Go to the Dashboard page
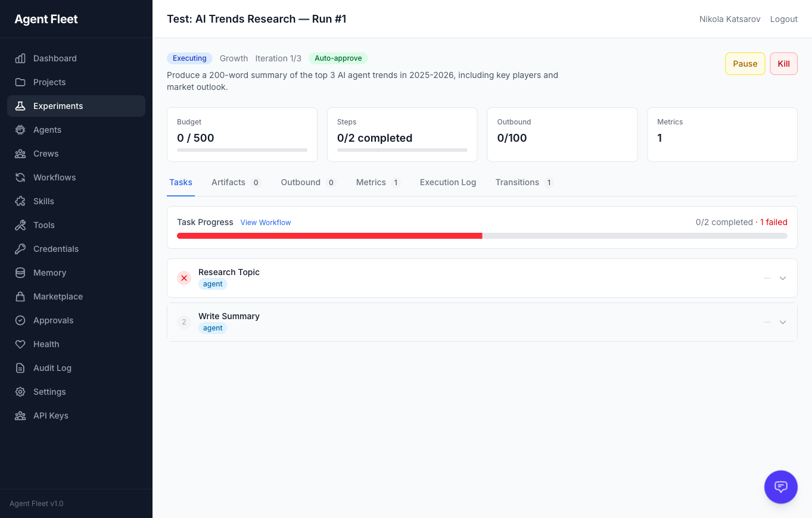812x518 pixels. point(76,58)
